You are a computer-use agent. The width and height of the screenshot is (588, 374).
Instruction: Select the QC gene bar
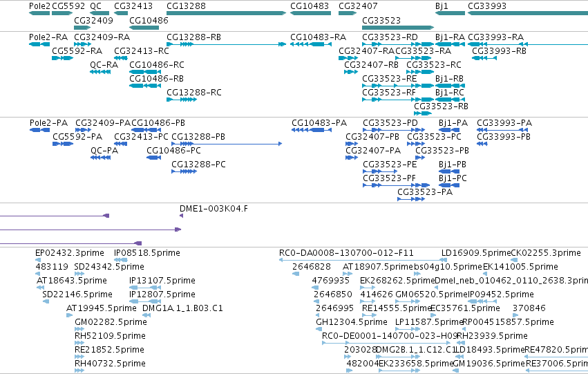coord(99,13)
